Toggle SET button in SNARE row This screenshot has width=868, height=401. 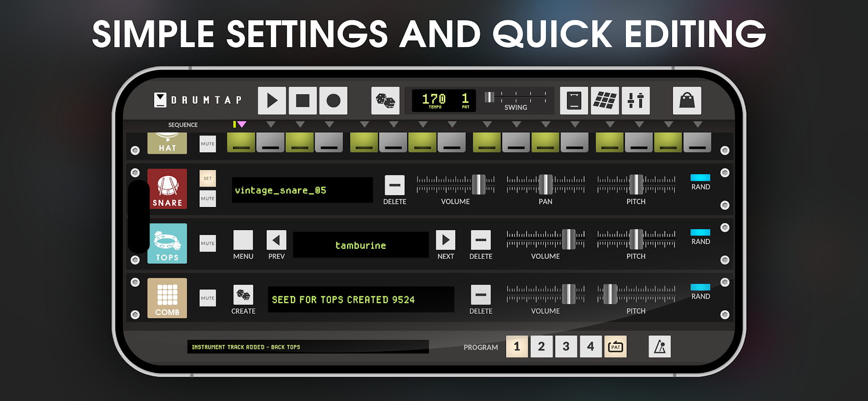coord(208,178)
